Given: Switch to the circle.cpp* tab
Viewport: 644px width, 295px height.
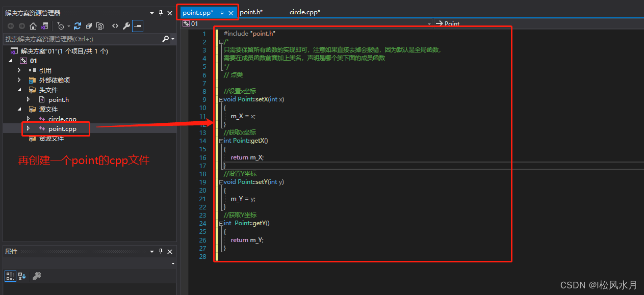Looking at the screenshot, I should click(305, 12).
